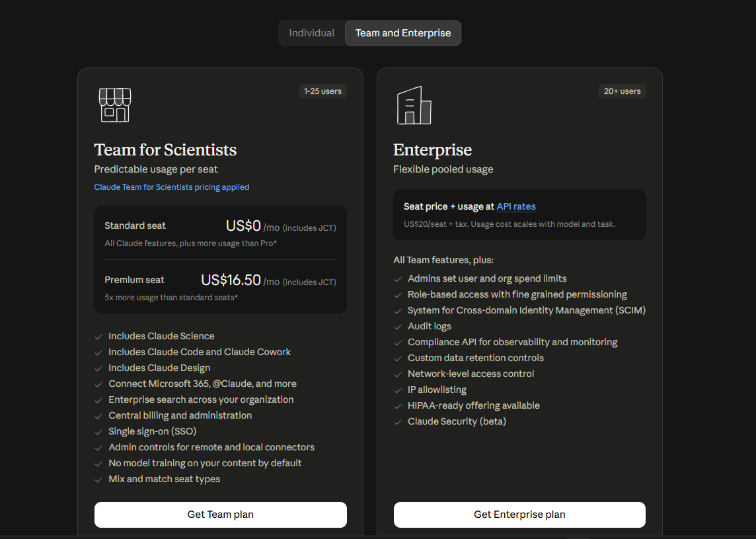Click the Includes Claude Design feature text
This screenshot has width=756, height=539.
pyautogui.click(x=159, y=368)
